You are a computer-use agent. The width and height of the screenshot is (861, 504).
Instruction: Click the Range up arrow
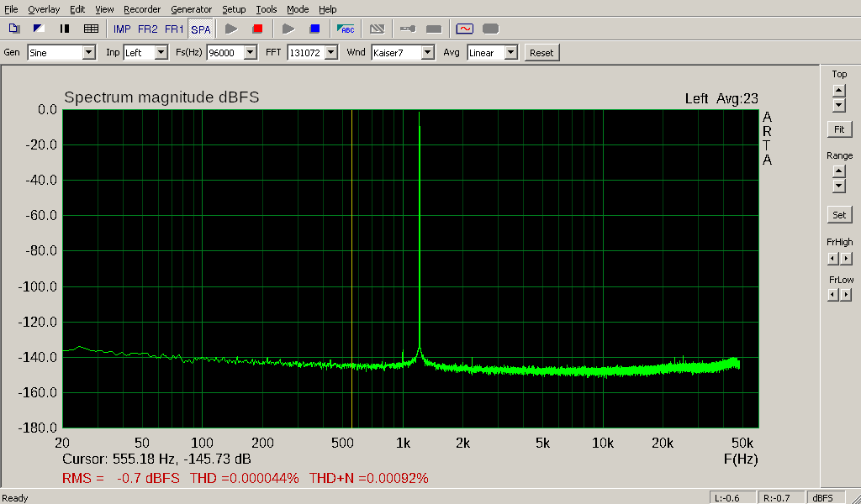[838, 171]
